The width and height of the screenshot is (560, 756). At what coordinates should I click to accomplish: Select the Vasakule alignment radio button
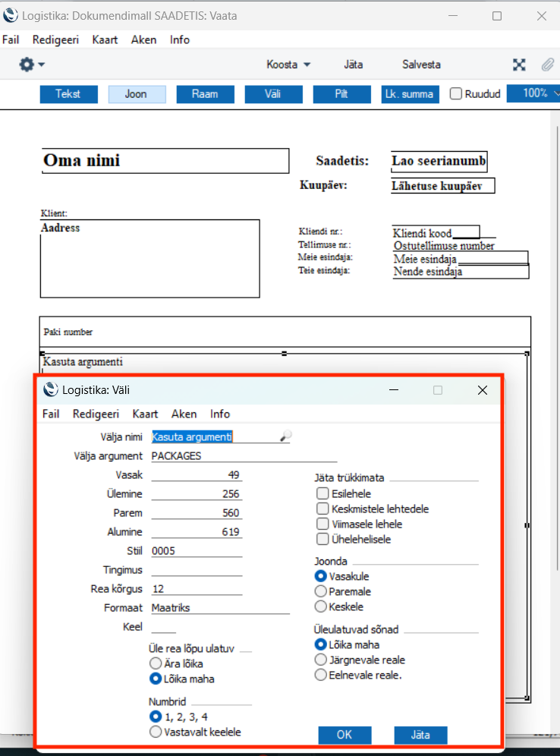tap(320, 576)
